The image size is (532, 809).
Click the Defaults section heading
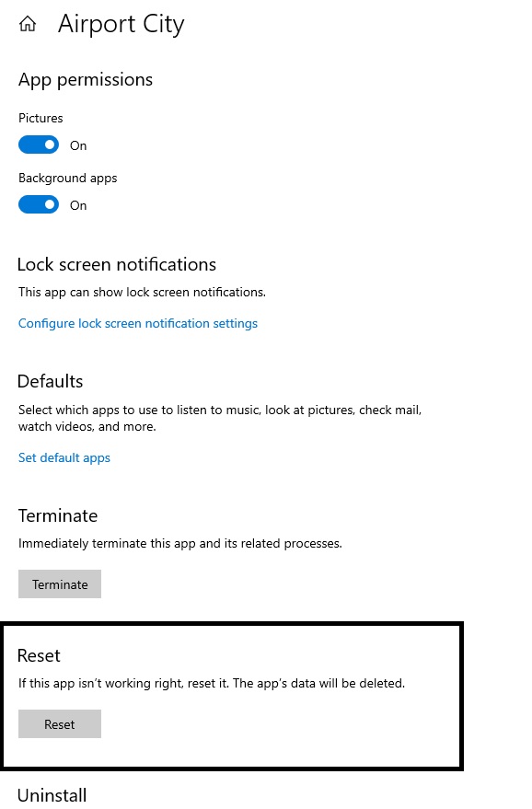tap(50, 381)
